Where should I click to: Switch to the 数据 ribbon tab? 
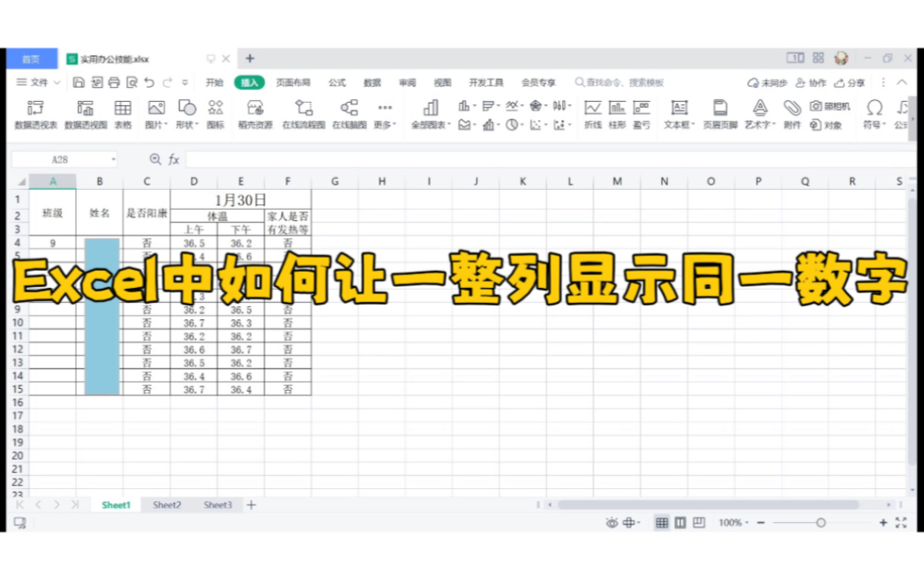tap(371, 83)
